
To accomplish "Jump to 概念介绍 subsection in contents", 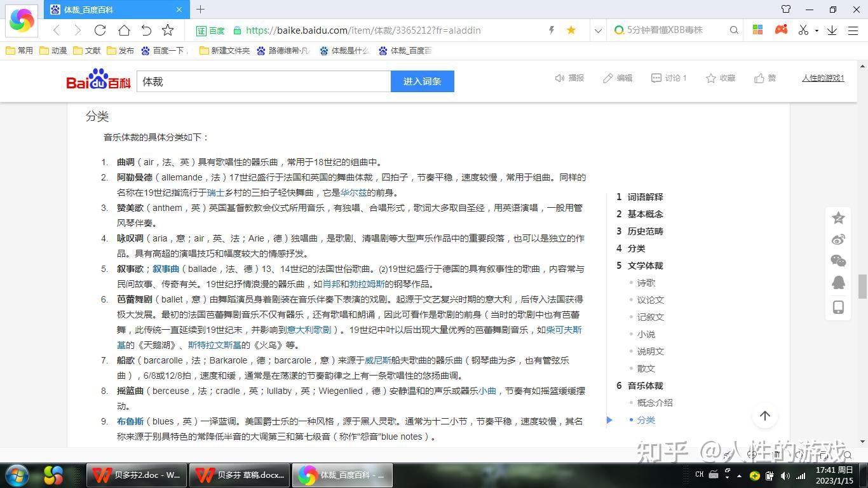I will pyautogui.click(x=654, y=403).
